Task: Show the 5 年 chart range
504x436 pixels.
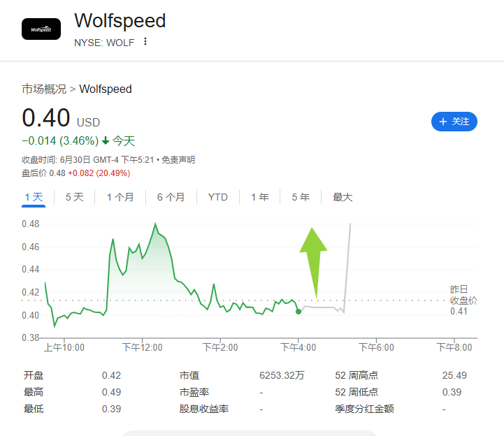Action: (301, 197)
